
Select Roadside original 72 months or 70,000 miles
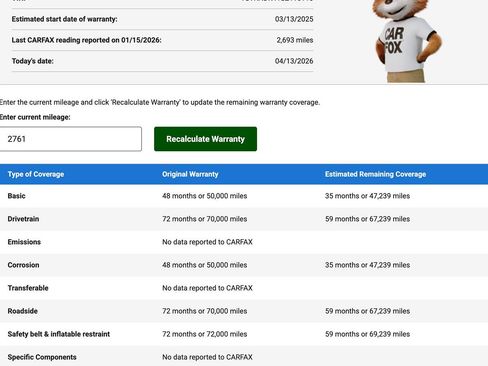[205, 311]
